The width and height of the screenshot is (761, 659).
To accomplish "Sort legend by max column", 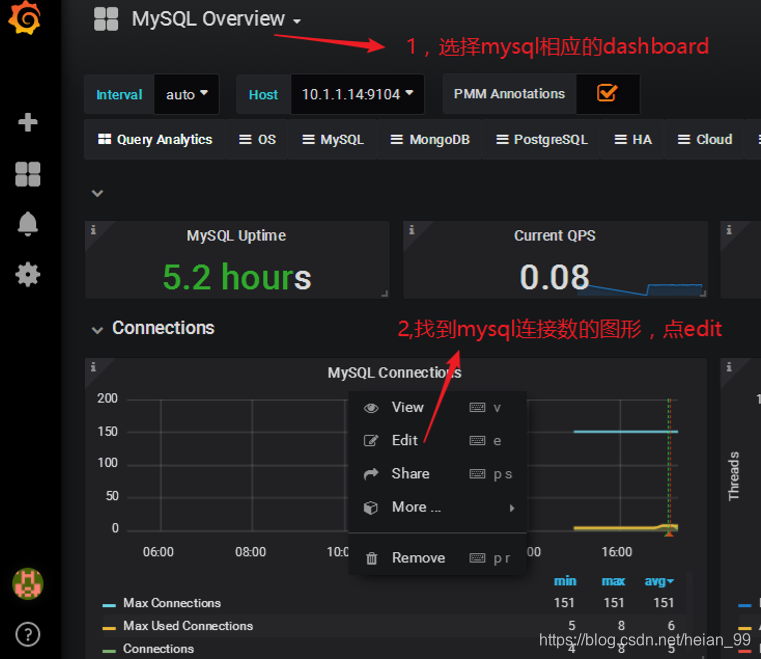I will (613, 581).
